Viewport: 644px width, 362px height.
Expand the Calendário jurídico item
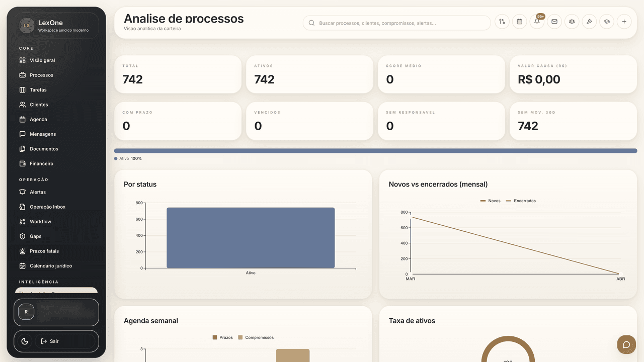tap(51, 265)
